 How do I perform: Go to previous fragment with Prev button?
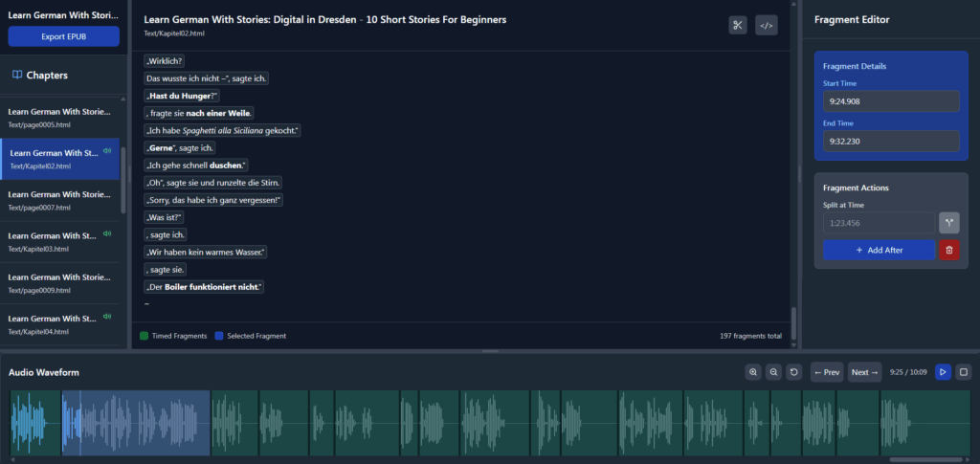coord(827,372)
